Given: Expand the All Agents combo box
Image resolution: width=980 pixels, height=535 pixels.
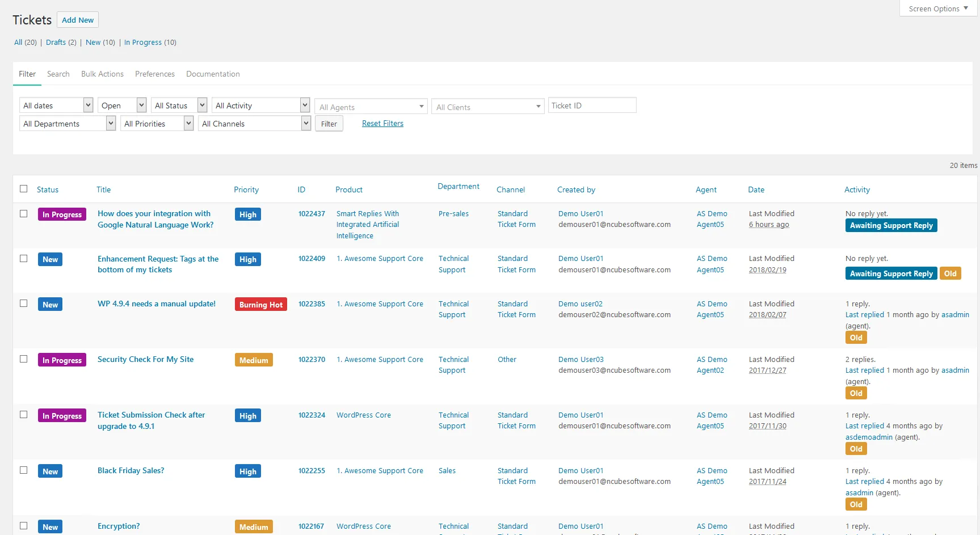Looking at the screenshot, I should point(371,107).
